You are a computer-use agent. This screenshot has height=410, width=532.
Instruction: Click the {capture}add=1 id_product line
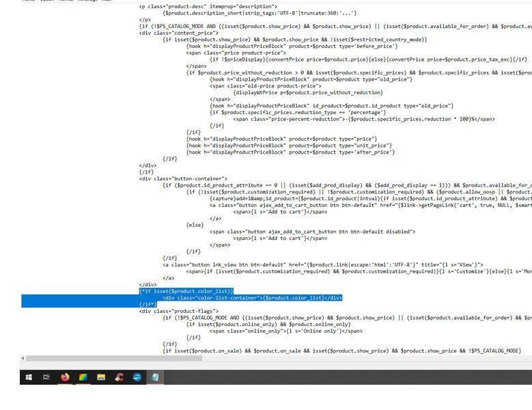[x=371, y=199]
